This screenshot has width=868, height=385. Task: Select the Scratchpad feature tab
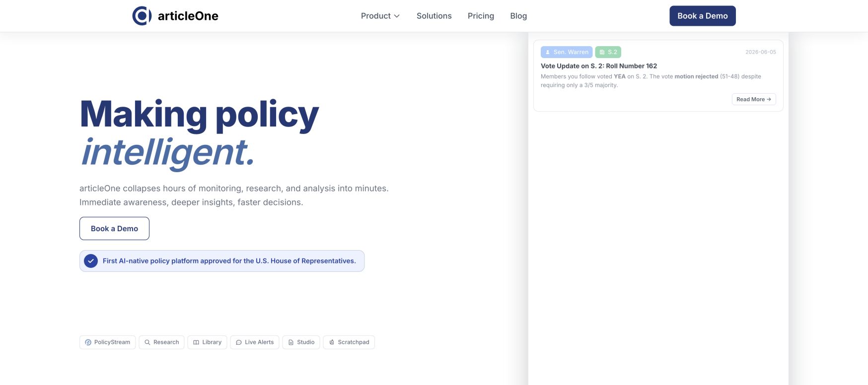(349, 342)
